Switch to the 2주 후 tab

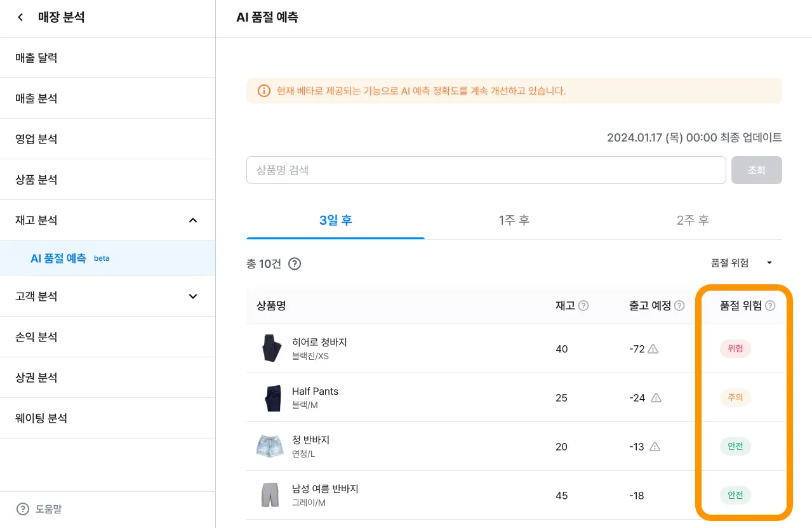pos(693,220)
